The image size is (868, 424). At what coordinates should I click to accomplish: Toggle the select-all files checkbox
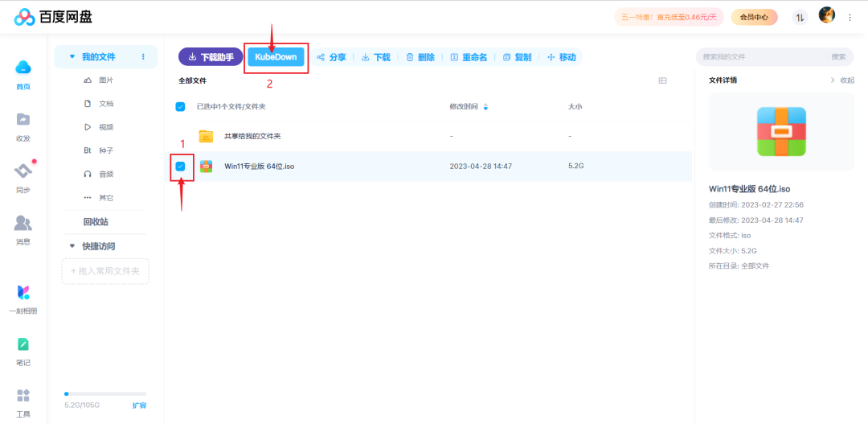pyautogui.click(x=180, y=106)
